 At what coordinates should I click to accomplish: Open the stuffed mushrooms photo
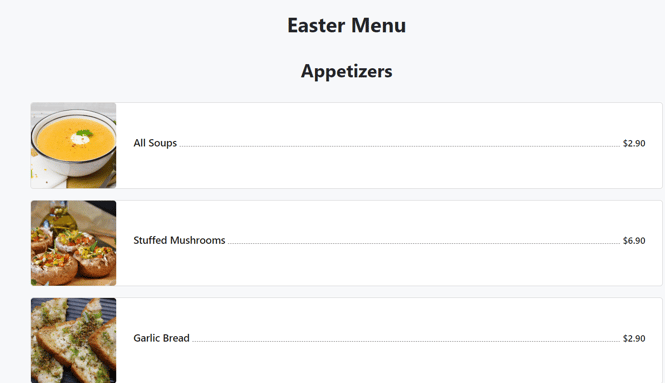pos(73,243)
